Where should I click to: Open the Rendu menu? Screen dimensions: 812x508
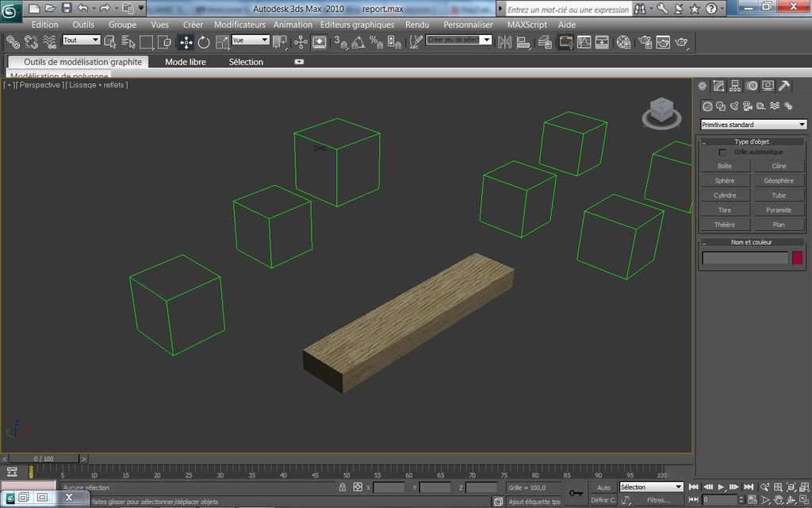click(417, 25)
